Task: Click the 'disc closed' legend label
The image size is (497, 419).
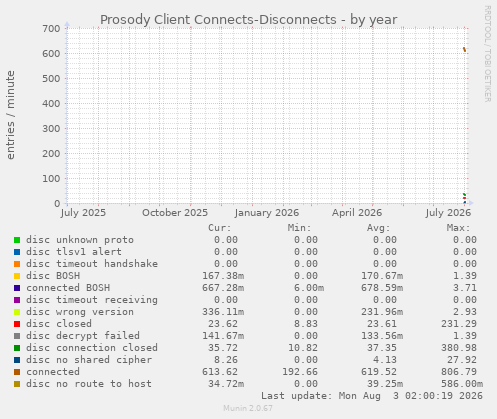Action: [59, 324]
